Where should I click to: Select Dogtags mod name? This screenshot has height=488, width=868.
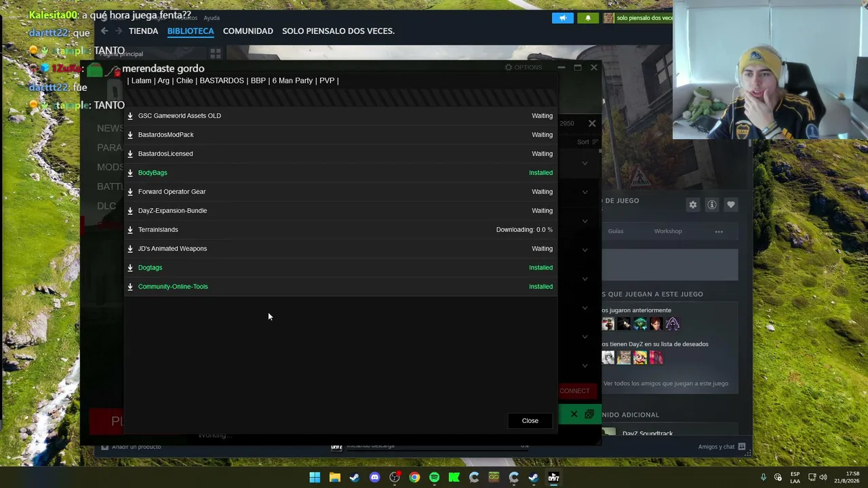[x=150, y=268]
